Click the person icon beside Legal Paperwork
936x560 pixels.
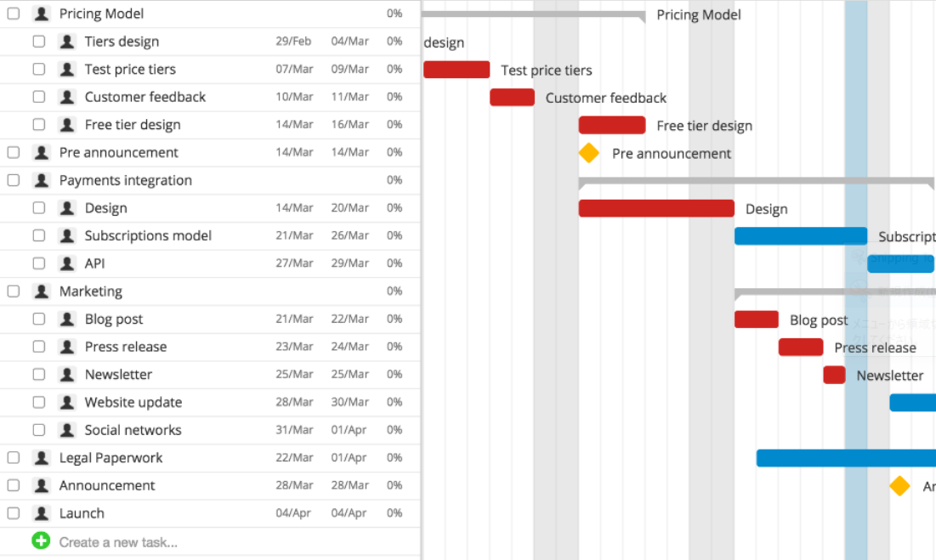click(x=41, y=458)
